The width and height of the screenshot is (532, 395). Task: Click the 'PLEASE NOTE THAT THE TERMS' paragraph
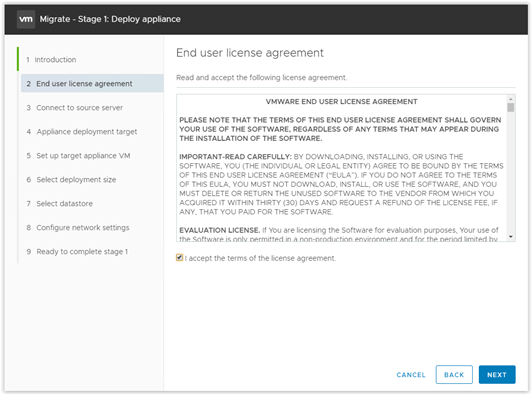click(340, 129)
